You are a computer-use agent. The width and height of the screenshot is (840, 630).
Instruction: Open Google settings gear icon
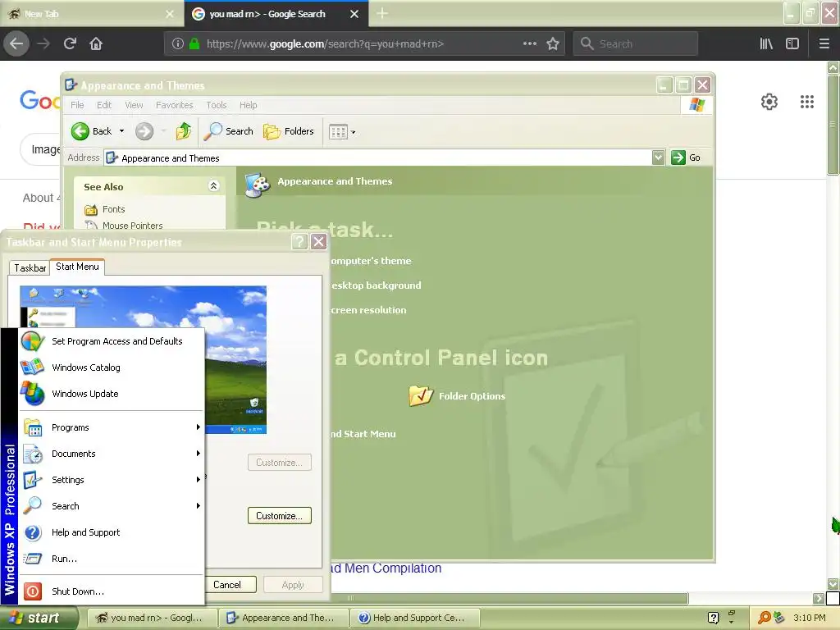[769, 102]
